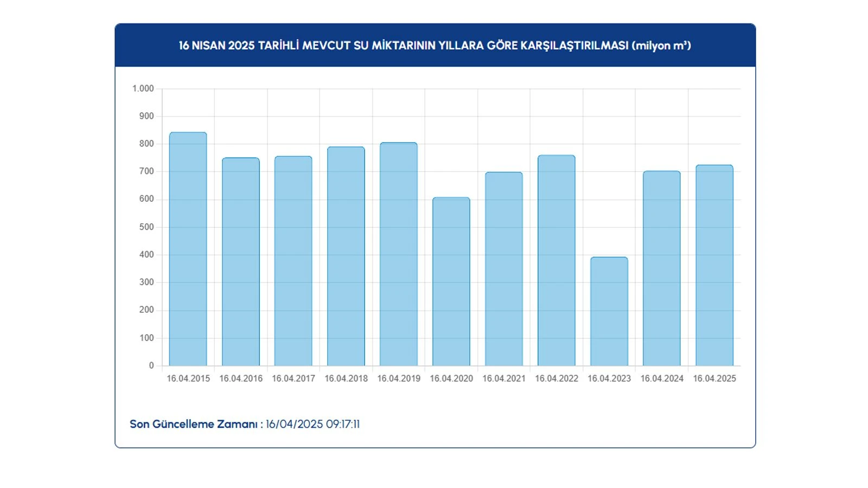
Task: Click the 16.04.2015 bar in the chart
Action: (x=188, y=249)
